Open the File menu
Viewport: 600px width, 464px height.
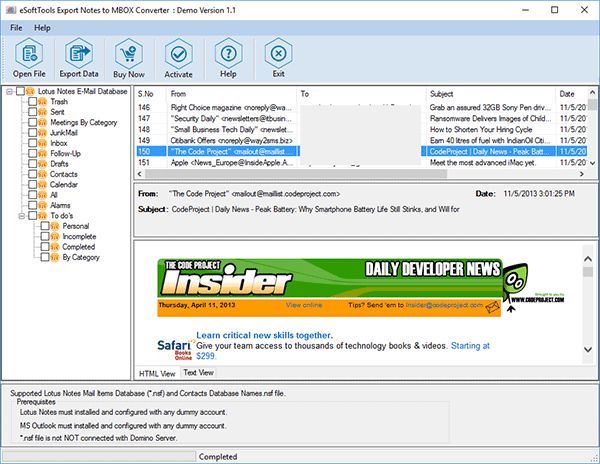[x=16, y=28]
